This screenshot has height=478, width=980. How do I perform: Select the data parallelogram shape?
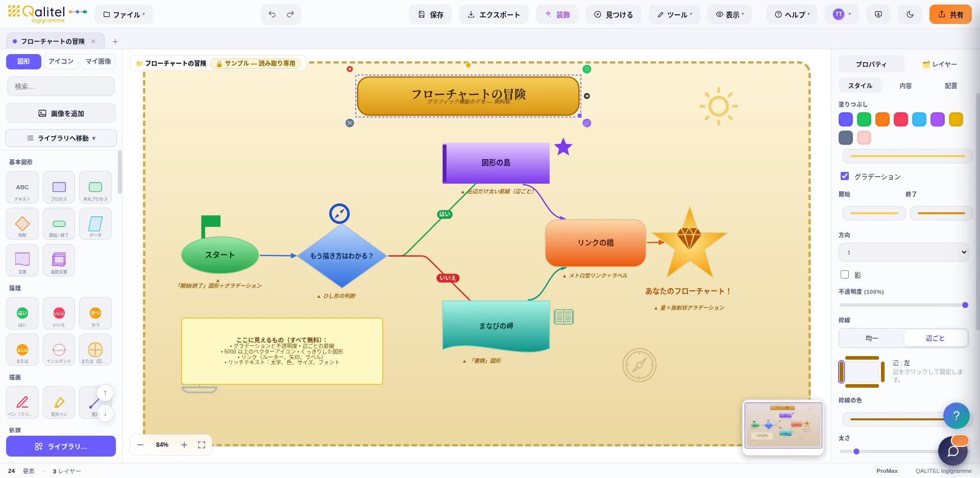95,224
